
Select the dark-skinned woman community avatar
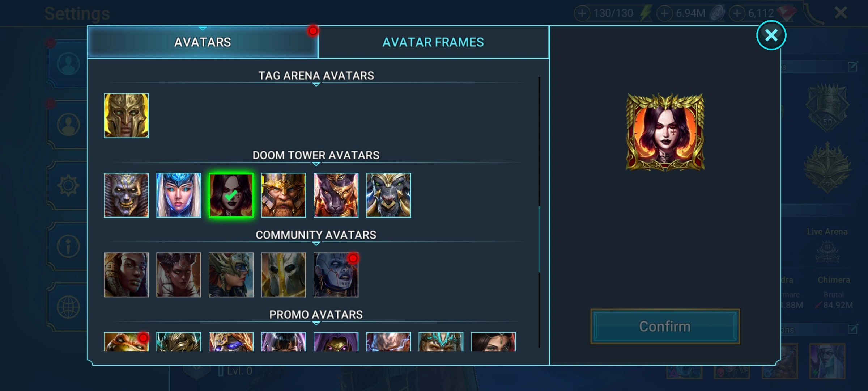pyautogui.click(x=126, y=275)
